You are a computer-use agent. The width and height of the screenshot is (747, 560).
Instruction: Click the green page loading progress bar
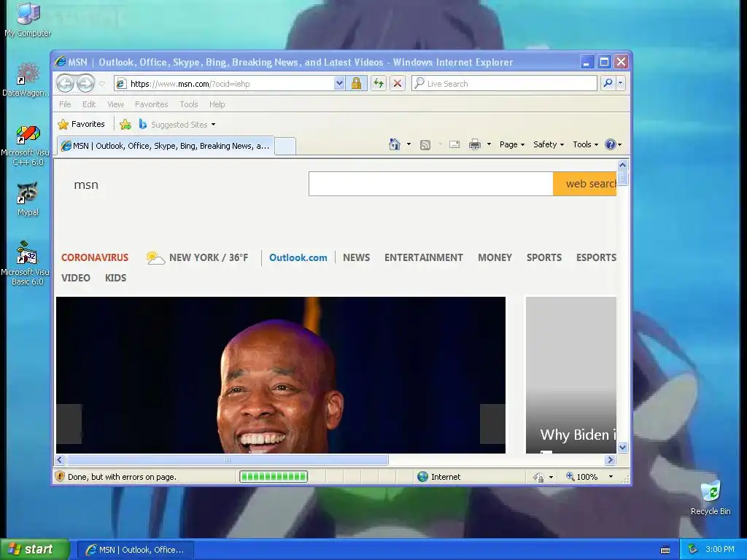coord(274,477)
